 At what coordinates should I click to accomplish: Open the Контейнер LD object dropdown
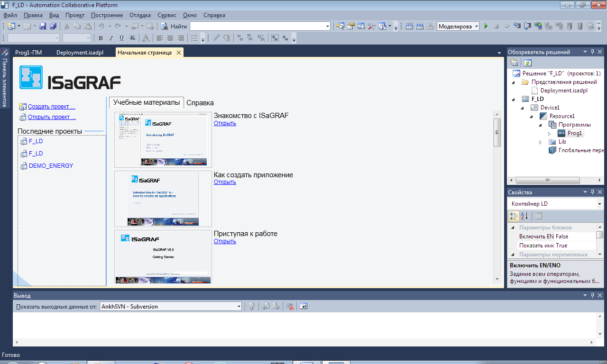(x=599, y=204)
